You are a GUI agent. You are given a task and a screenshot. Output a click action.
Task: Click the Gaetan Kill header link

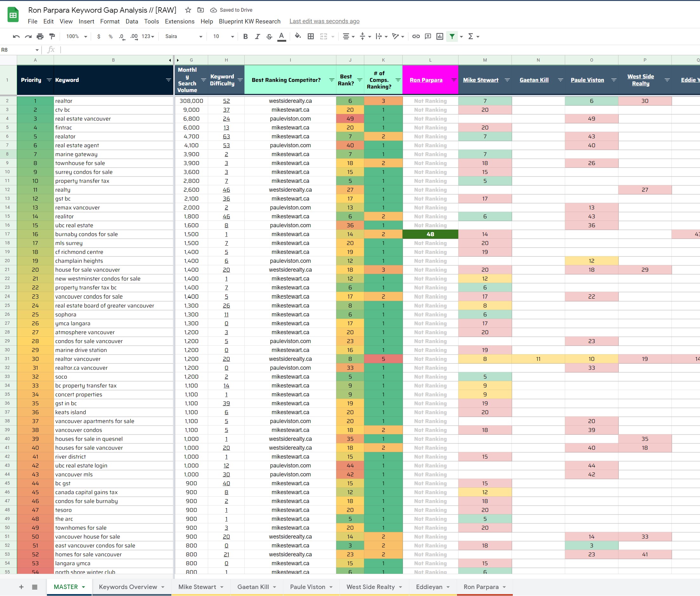point(534,80)
